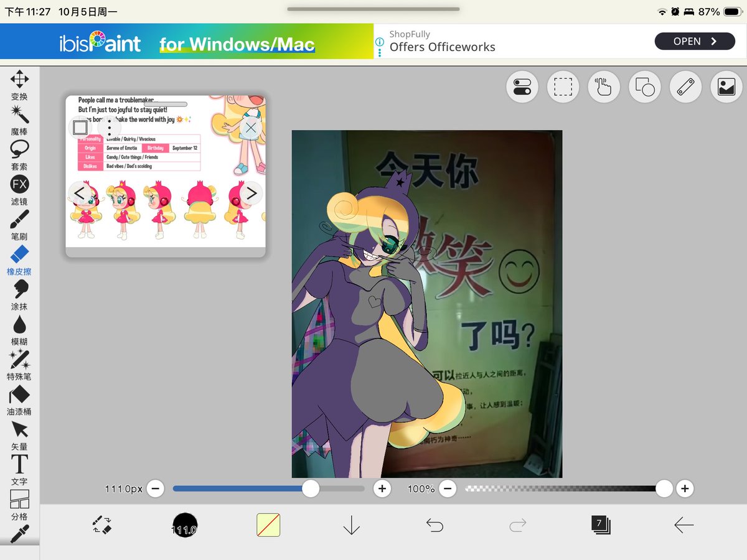Increase opacity with plus button
This screenshot has width=747, height=560.
[x=685, y=489]
